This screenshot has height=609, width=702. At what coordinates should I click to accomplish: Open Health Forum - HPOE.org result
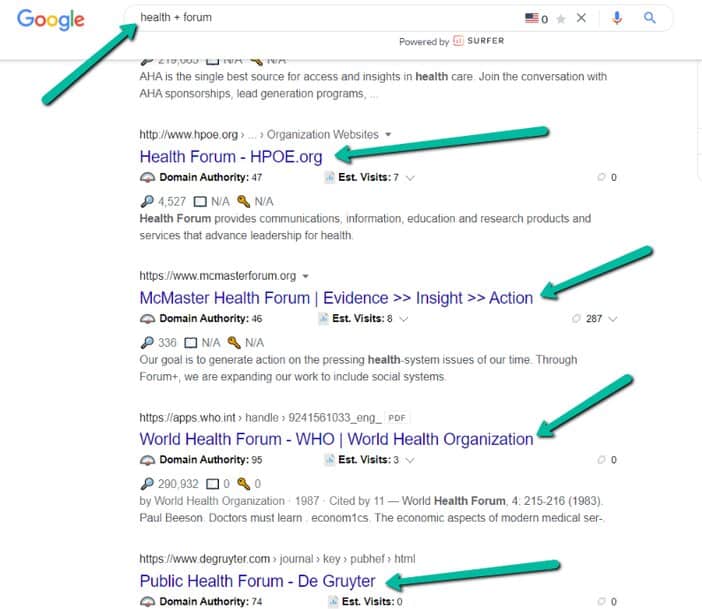[x=231, y=157]
